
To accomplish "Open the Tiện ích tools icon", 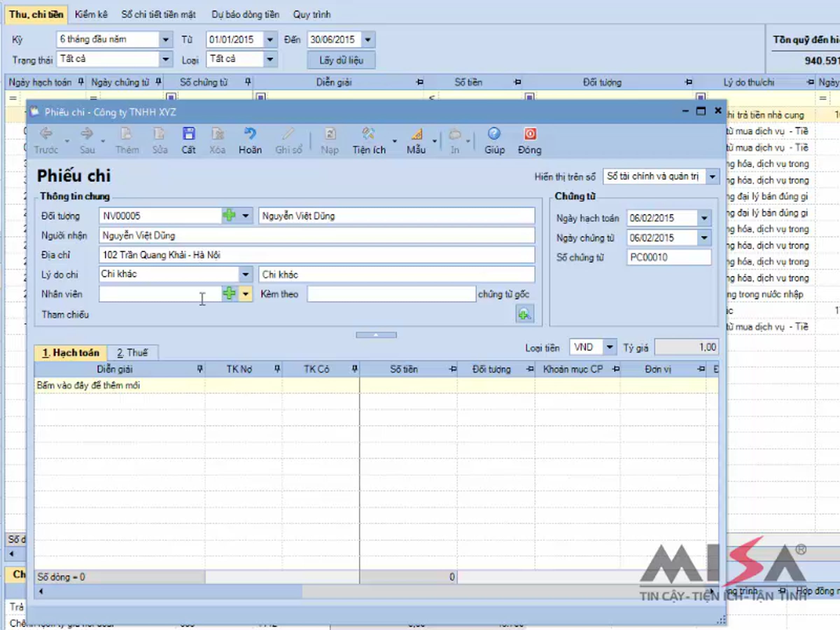I will 368,134.
